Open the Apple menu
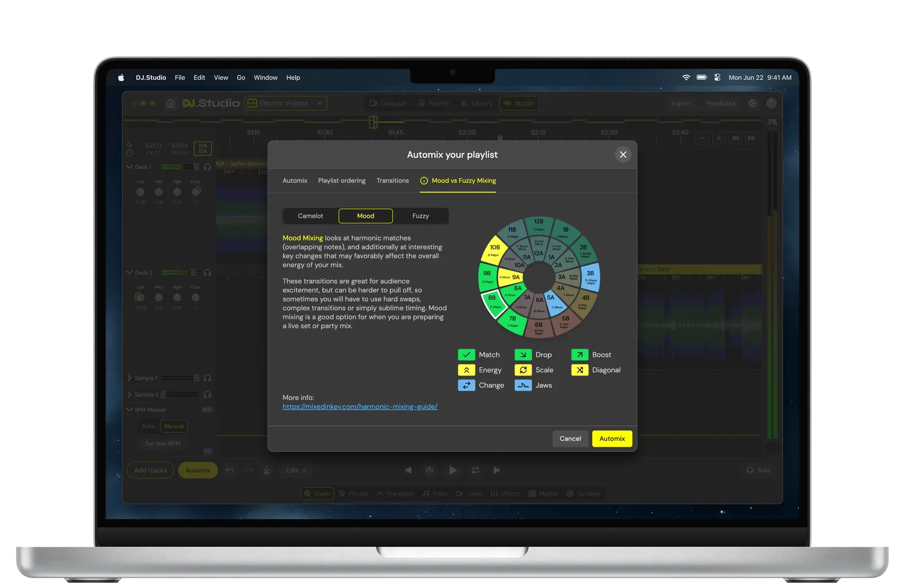905x588 pixels. point(121,78)
